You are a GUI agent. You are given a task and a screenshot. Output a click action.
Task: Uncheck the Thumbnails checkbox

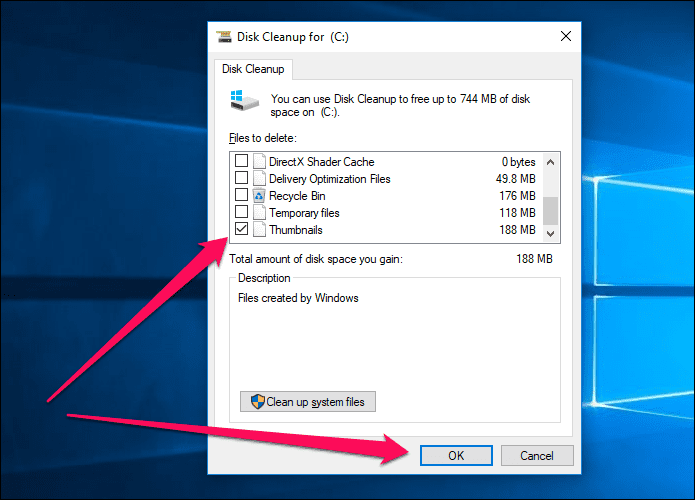tap(241, 228)
